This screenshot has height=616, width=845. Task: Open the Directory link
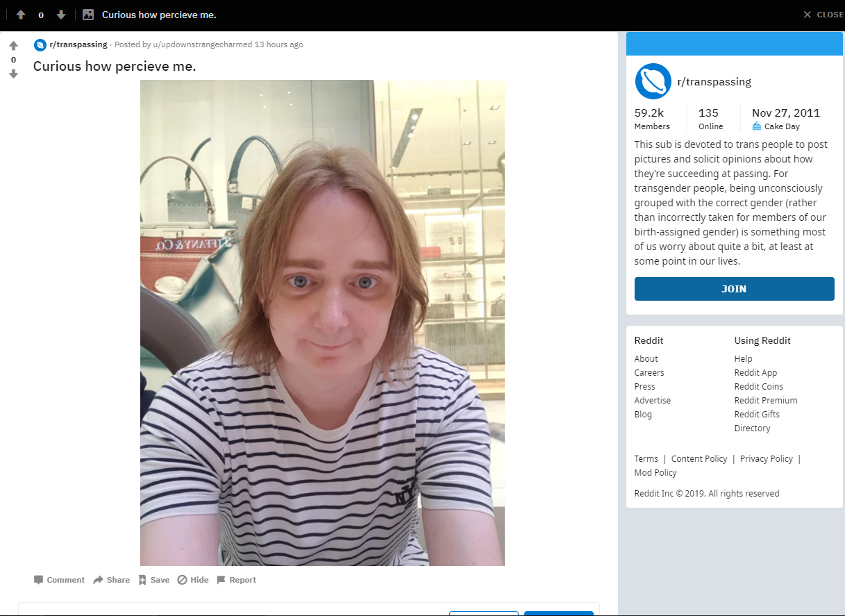pyautogui.click(x=752, y=428)
